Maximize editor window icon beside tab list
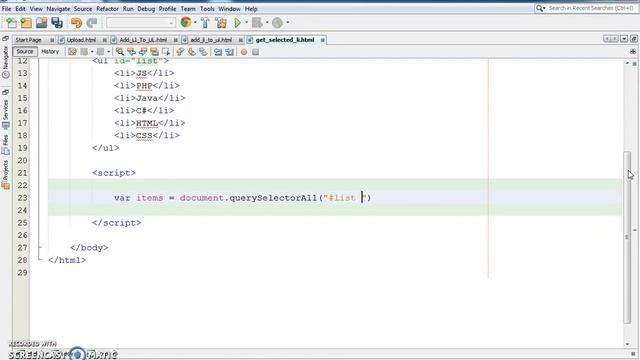This screenshot has height=360, width=640. coord(633,39)
